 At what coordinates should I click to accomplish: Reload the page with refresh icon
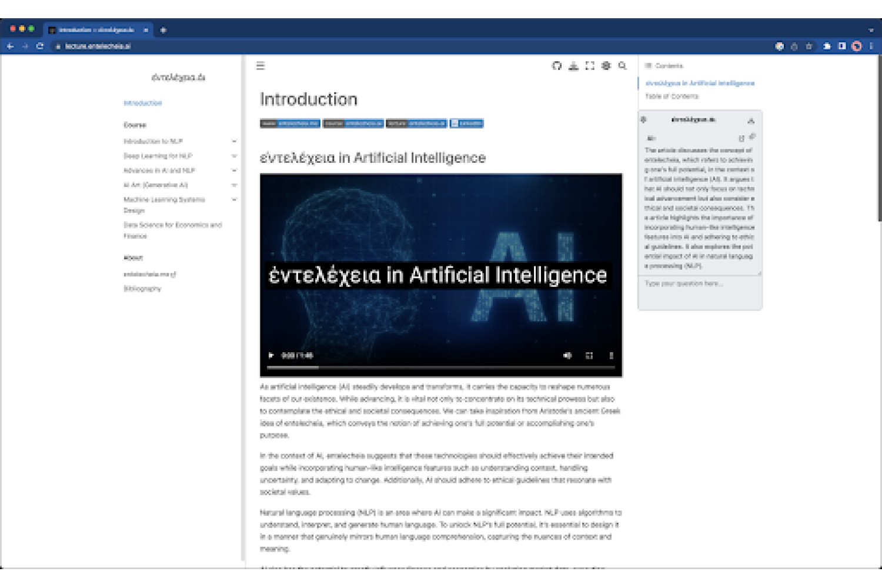(40, 46)
